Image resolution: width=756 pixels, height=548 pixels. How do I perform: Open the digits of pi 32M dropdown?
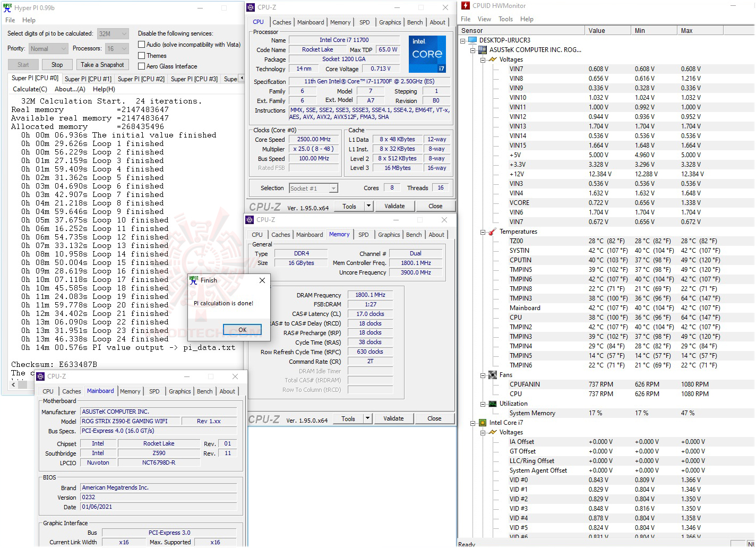113,33
